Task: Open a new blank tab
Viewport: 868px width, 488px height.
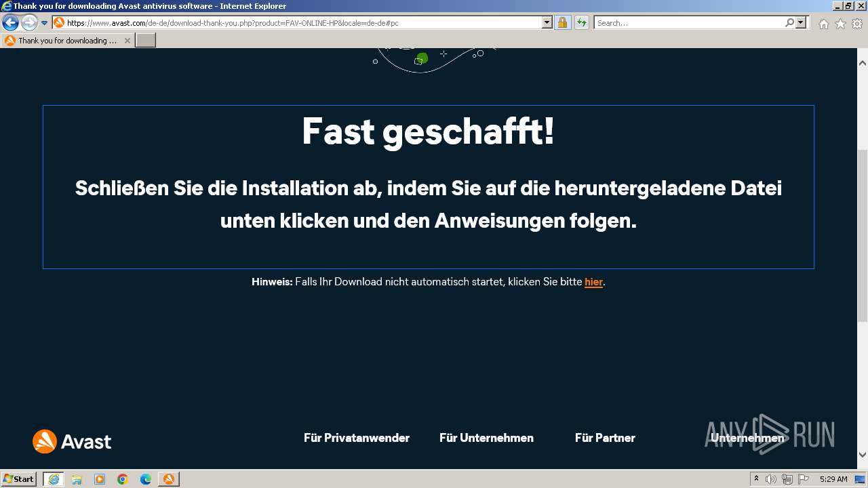Action: click(x=146, y=41)
